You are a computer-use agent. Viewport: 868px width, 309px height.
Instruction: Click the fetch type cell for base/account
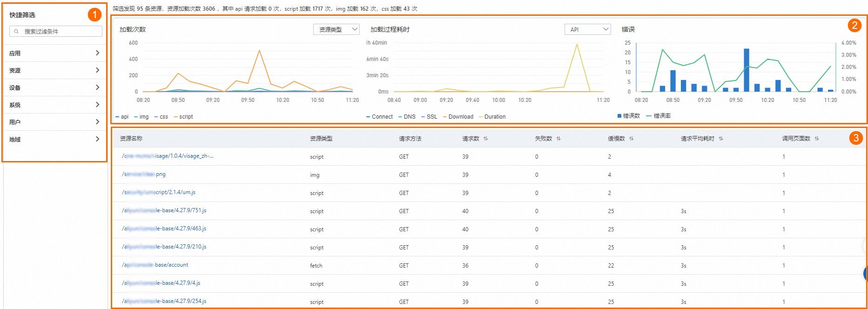[x=316, y=266]
